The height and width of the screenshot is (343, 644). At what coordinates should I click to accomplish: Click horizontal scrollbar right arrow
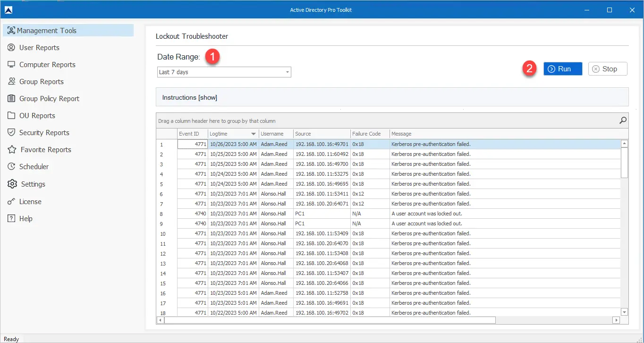616,320
